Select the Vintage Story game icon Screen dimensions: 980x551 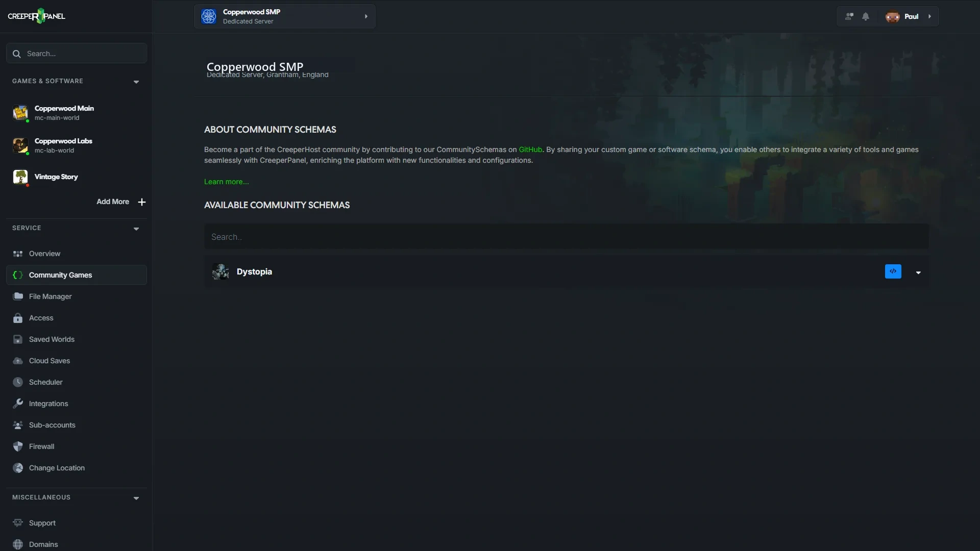20,177
